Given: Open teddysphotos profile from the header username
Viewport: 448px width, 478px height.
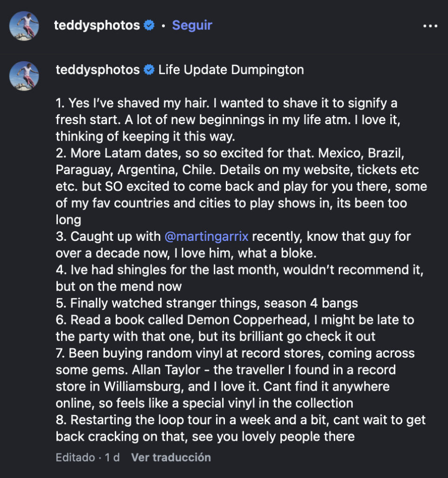Looking at the screenshot, I should 97,25.
